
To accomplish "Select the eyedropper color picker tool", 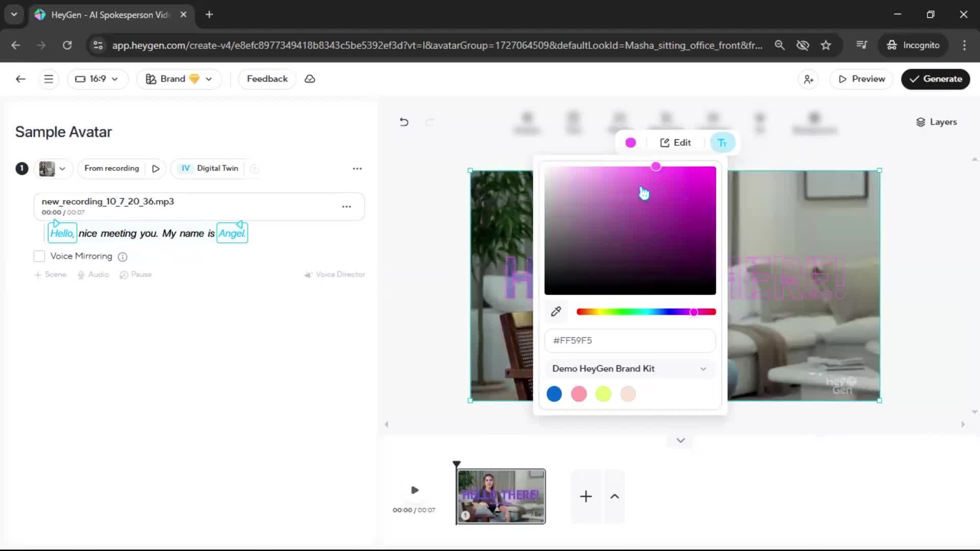I will pyautogui.click(x=556, y=311).
